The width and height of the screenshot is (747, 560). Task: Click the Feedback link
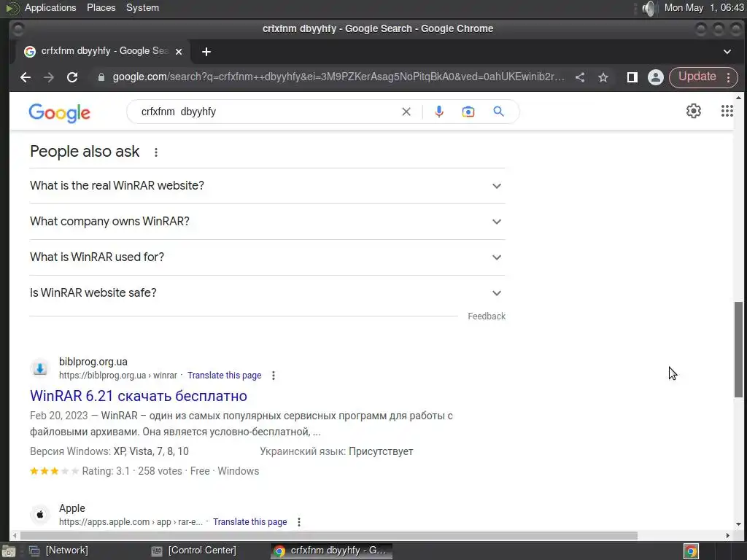487,316
